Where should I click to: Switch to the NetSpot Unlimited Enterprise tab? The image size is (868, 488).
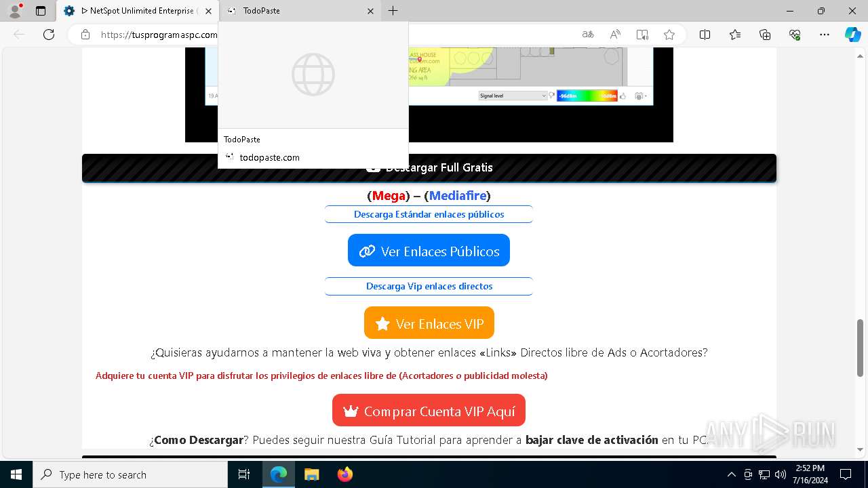tap(138, 11)
